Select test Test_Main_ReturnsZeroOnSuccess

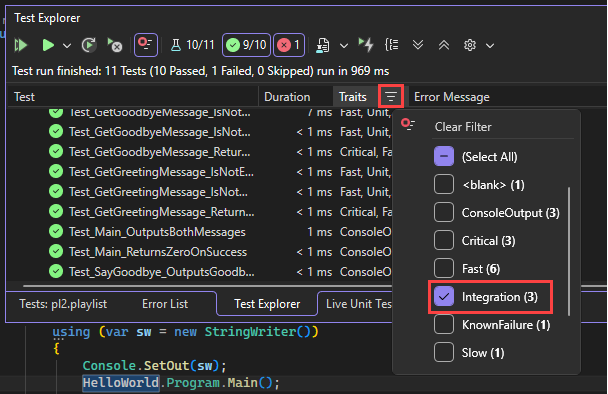157,252
